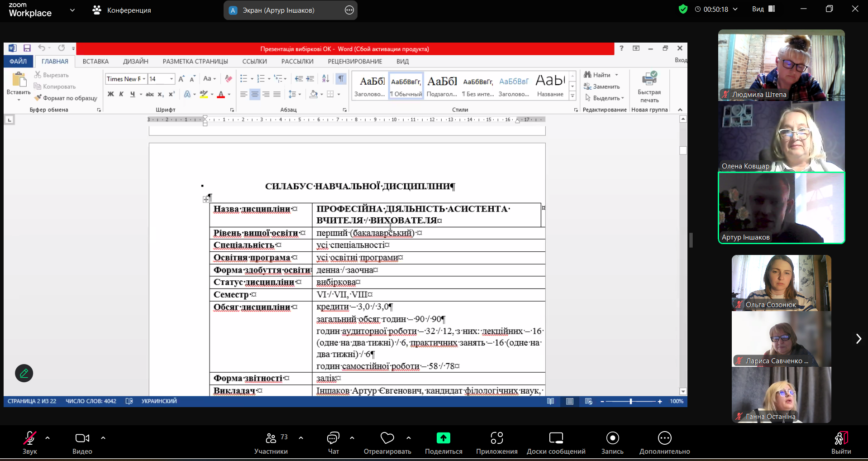The width and height of the screenshot is (868, 461).
Task: Click the React heart icon
Action: (x=387, y=438)
